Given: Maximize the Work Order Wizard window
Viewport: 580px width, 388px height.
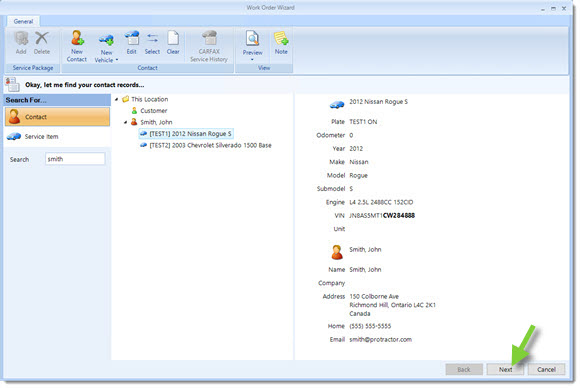Looking at the screenshot, I should click(553, 9).
